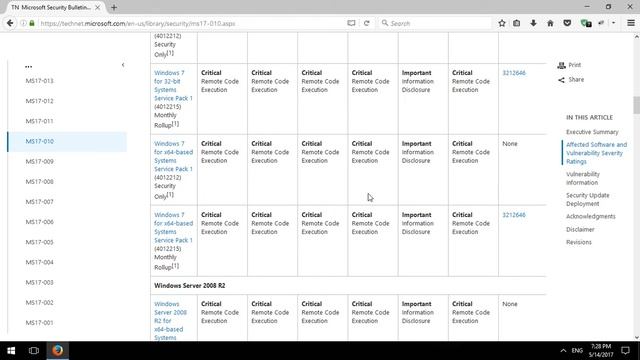Expand the ellipsis in the sidebar
This screenshot has height=360, width=640.
pyautogui.click(x=28, y=66)
